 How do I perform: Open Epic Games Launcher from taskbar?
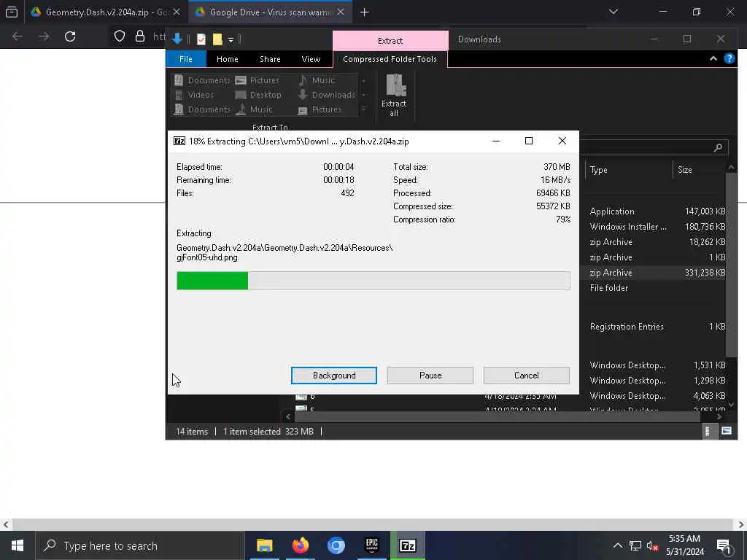[371, 545]
